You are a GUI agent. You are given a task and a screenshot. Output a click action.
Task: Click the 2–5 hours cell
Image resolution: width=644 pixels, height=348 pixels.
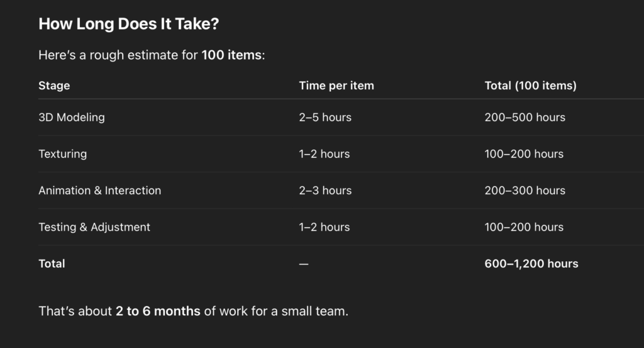(325, 117)
